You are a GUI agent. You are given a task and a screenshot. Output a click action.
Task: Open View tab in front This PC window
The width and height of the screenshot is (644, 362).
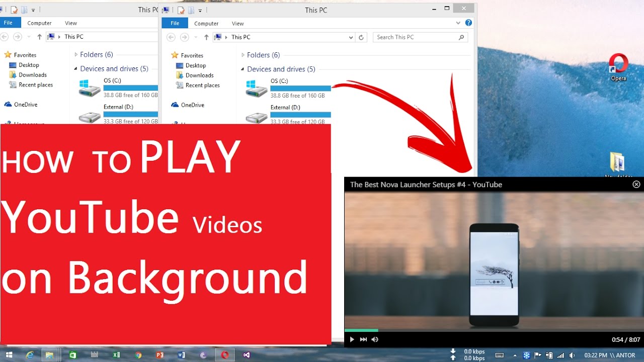click(x=238, y=23)
